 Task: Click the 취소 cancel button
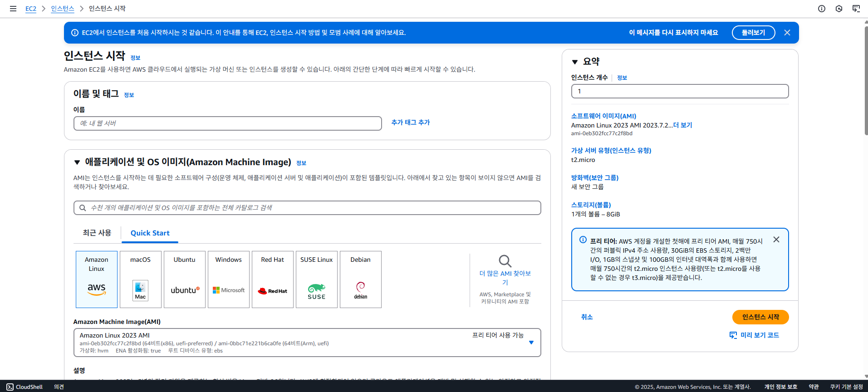(x=587, y=317)
